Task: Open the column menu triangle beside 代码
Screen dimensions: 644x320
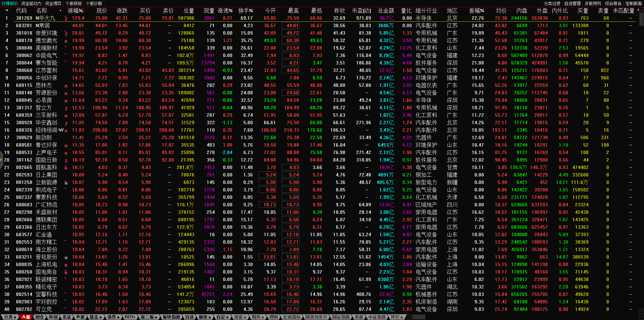Action: (x=7, y=11)
